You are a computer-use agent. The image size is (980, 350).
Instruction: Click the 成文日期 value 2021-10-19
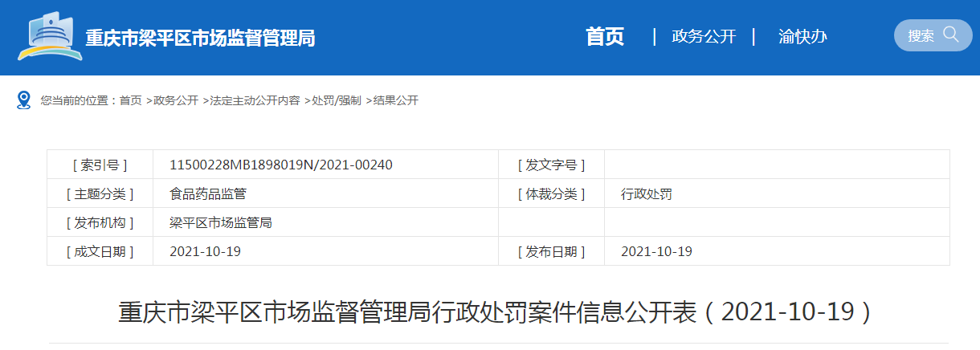[x=206, y=251]
